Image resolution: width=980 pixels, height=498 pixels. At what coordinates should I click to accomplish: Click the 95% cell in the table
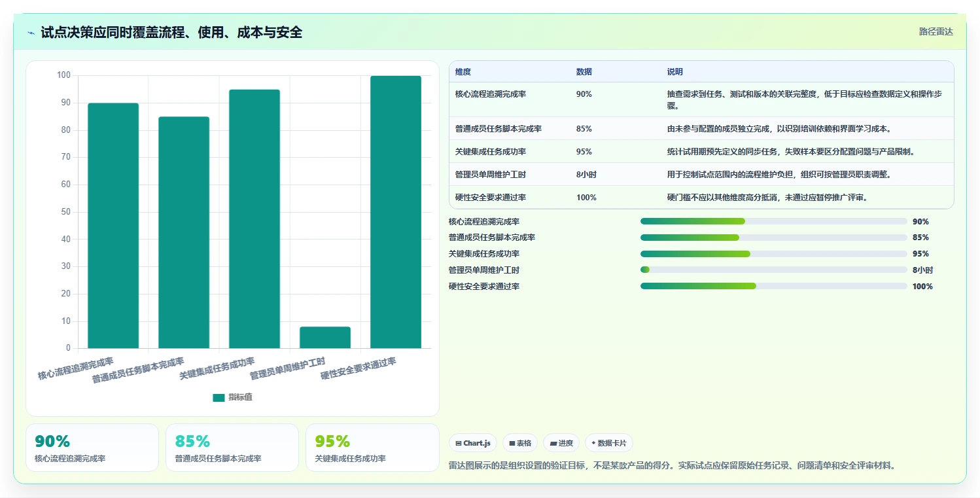tap(584, 152)
